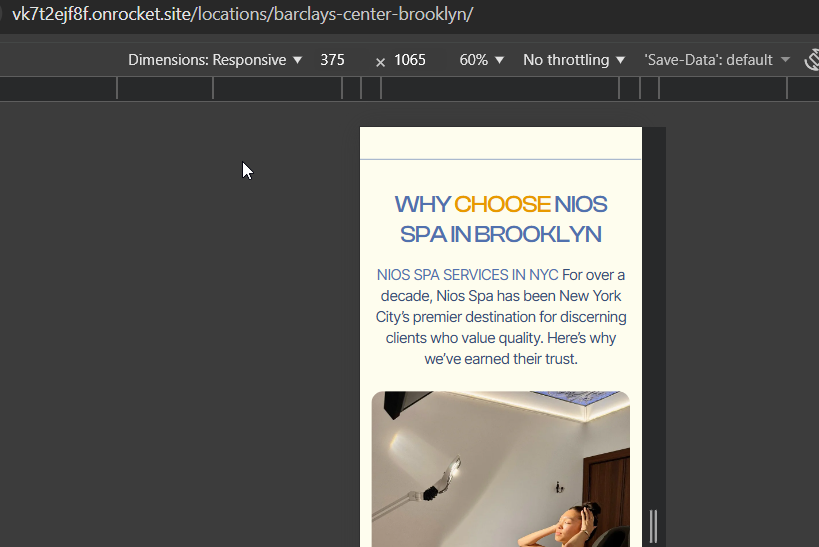Click the paragraph beginning 'For over a decade'
Image resolution: width=819 pixels, height=547 pixels.
pos(500,317)
